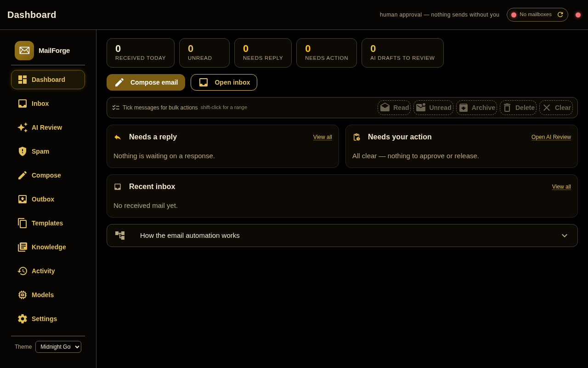
Task: Click the chevron on the automation panel
Action: pos(565,236)
